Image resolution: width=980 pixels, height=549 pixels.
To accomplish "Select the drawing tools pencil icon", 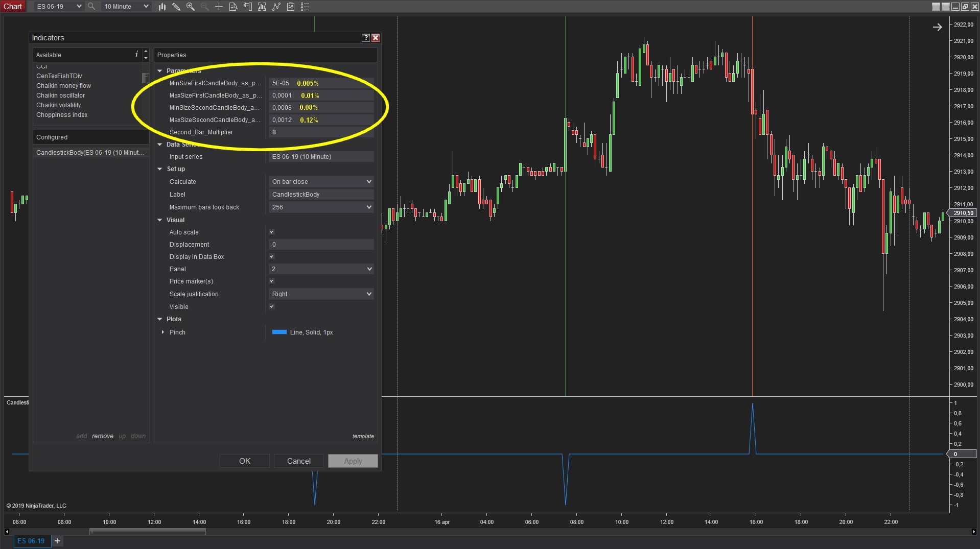I will 176,7.
